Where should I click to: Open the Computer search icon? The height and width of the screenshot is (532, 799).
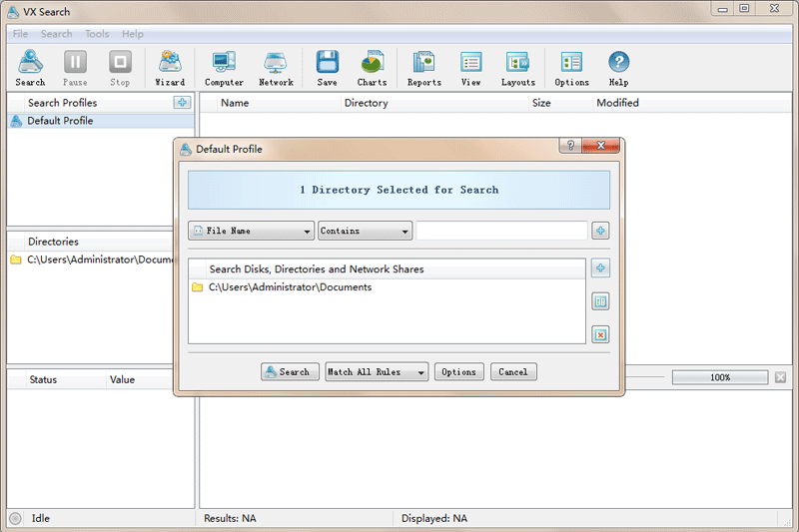224,68
